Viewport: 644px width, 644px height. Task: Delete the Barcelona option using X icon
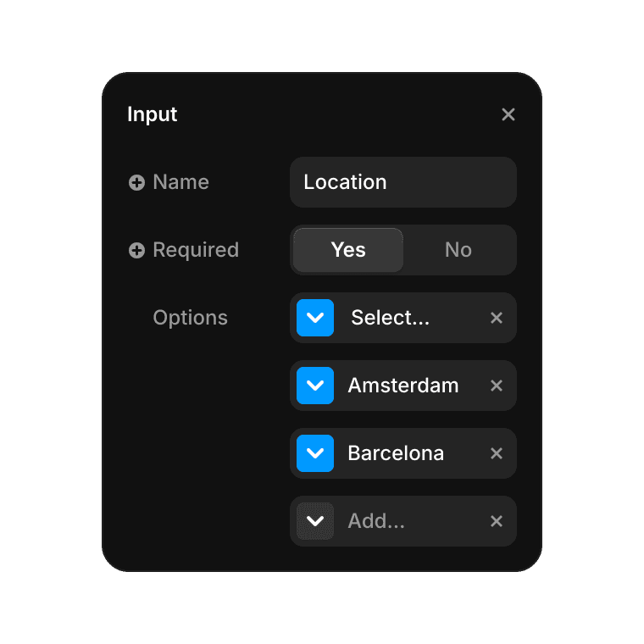[497, 453]
